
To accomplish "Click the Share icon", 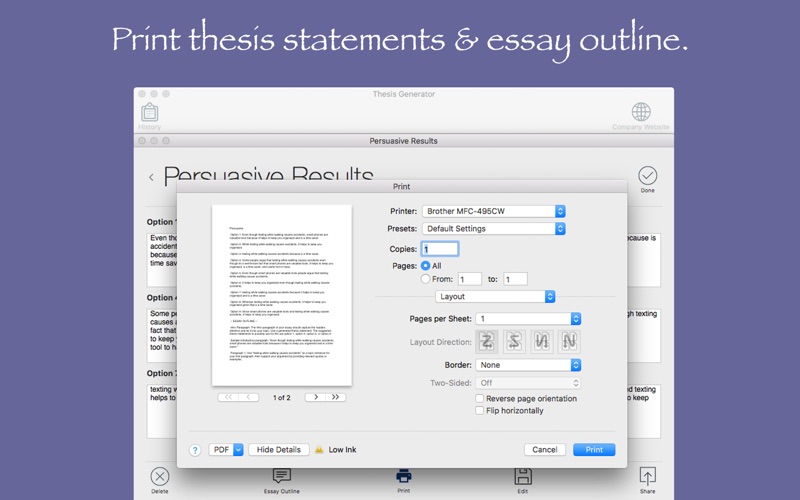I will [x=647, y=477].
